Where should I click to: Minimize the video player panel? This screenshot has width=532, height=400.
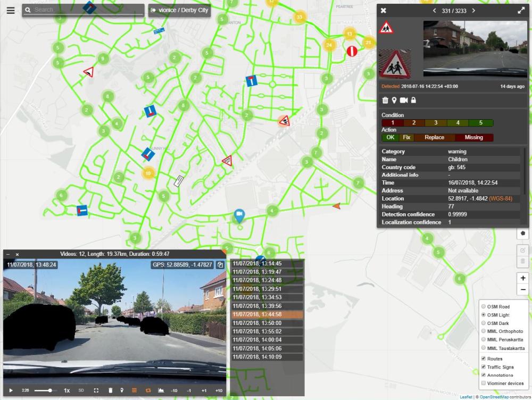[x=8, y=254]
